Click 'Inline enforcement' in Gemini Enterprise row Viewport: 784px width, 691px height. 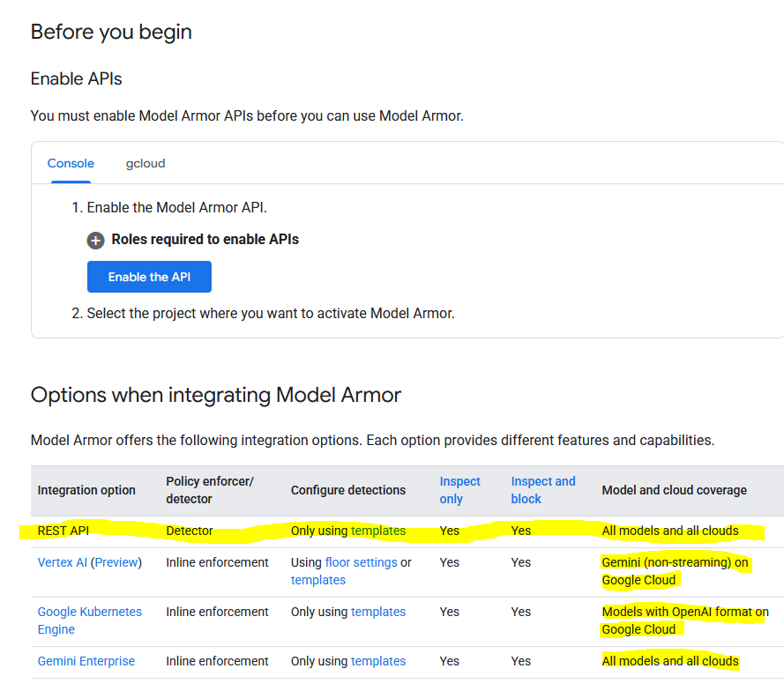[217, 661]
